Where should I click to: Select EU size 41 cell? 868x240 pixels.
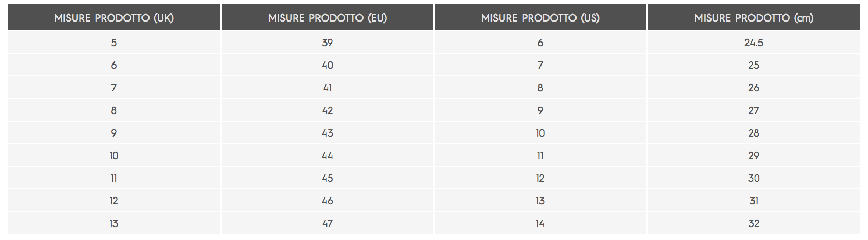(328, 88)
